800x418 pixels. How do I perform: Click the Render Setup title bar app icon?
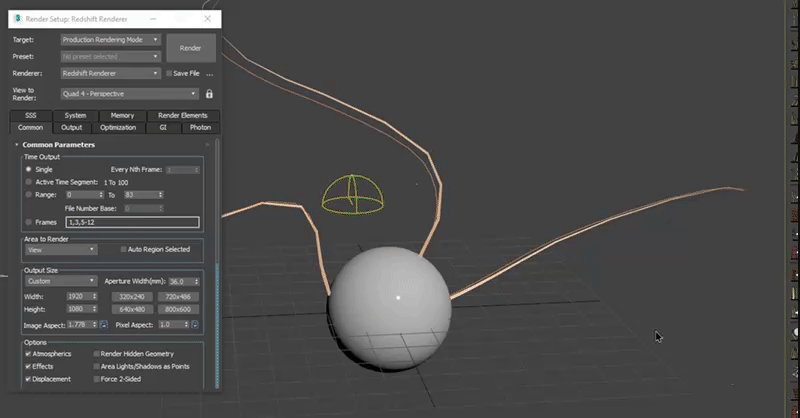tap(18, 19)
